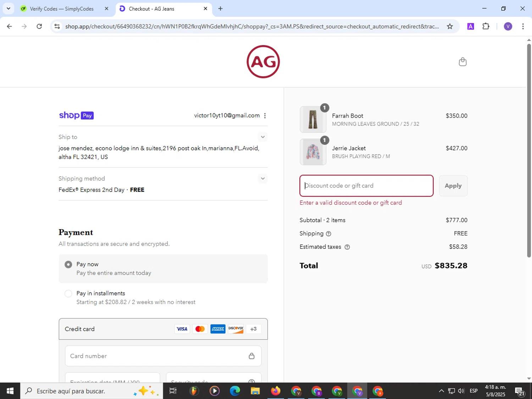
Task: Expand the Ship to section
Action: [262, 137]
